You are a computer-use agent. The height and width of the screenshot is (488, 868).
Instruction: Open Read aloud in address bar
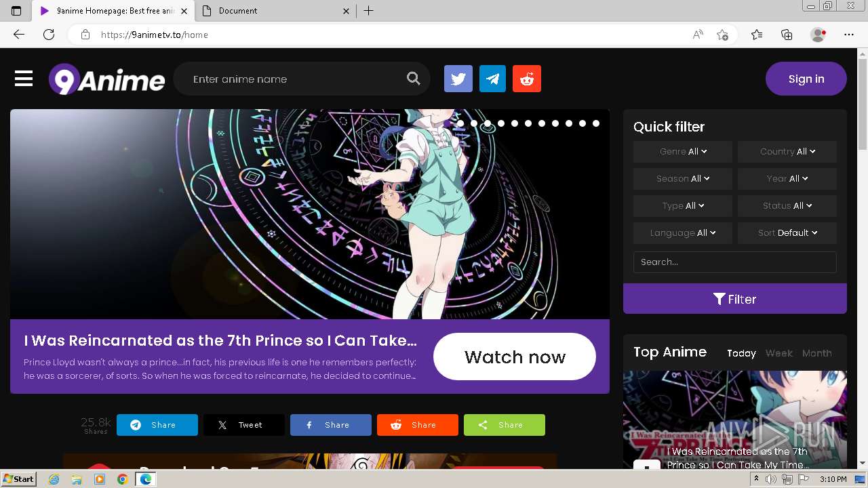[x=698, y=35]
